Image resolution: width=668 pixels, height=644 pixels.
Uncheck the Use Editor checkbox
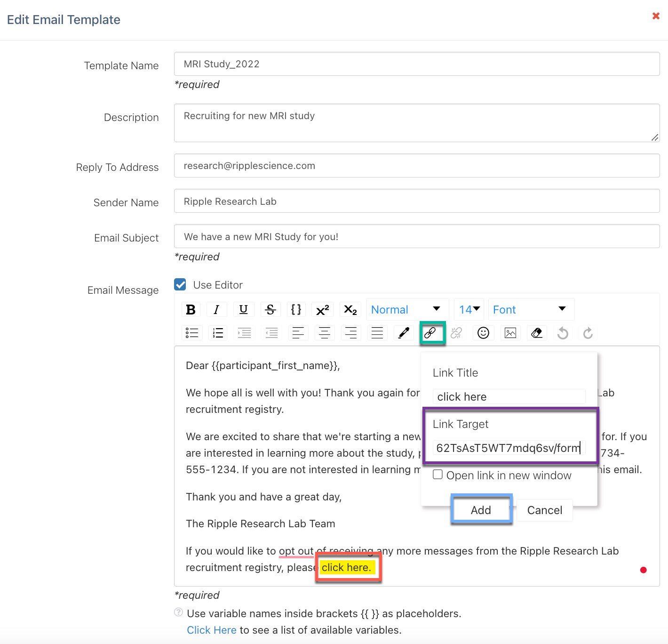180,284
